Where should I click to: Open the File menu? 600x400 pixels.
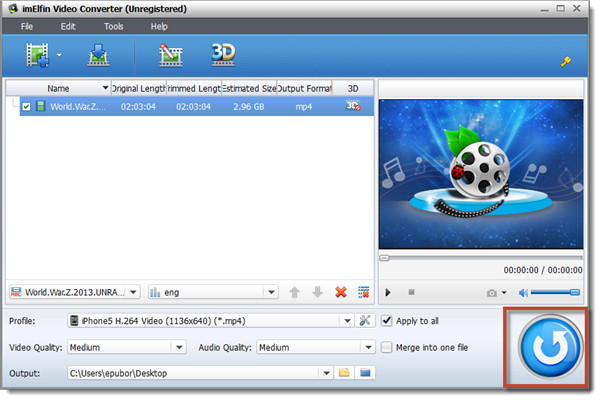click(x=27, y=26)
